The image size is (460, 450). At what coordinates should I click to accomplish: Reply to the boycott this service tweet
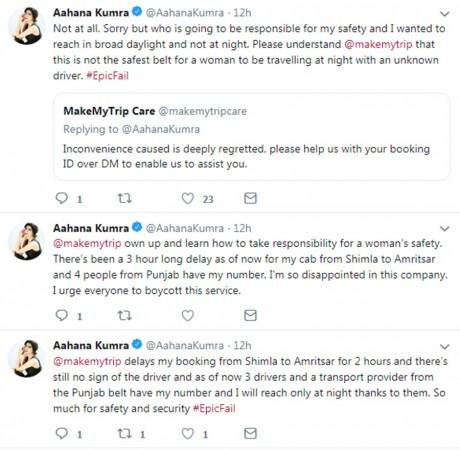coord(62,315)
